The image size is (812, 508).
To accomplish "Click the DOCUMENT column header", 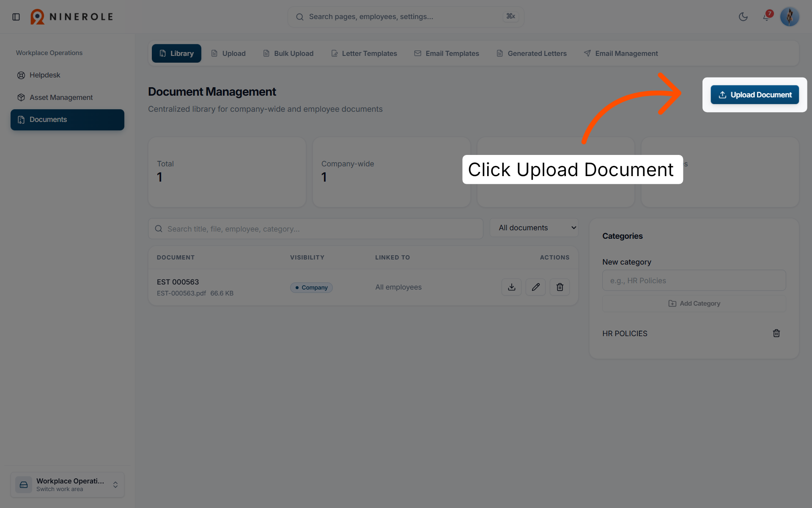I will (176, 257).
